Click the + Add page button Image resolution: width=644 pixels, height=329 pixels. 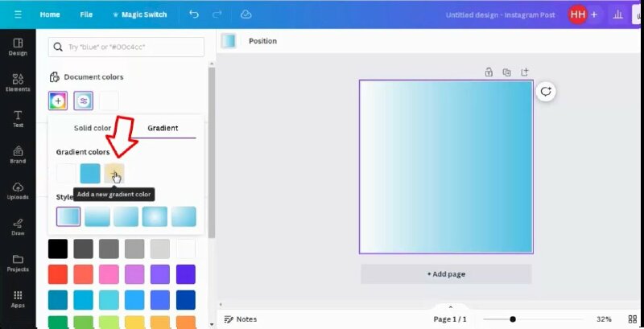click(446, 274)
